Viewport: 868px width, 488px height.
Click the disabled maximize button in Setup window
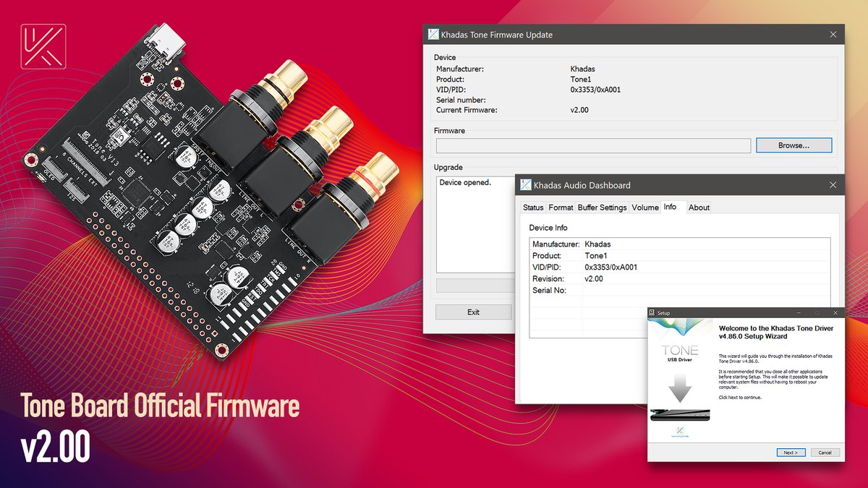click(x=817, y=313)
